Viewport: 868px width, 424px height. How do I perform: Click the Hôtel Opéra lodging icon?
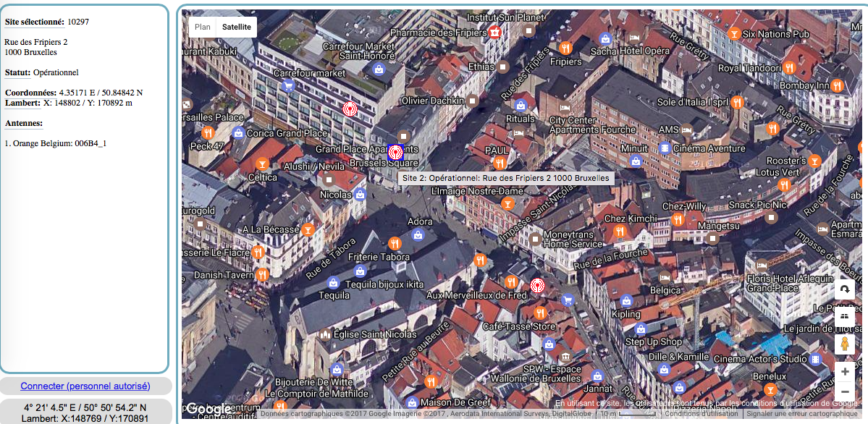636,39
